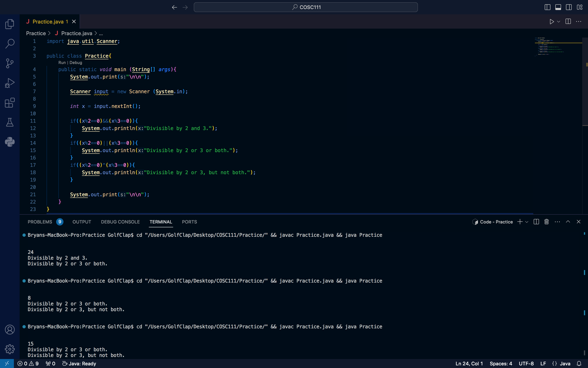Open notifications bell in status bar
The image size is (588, 368).
[579, 364]
